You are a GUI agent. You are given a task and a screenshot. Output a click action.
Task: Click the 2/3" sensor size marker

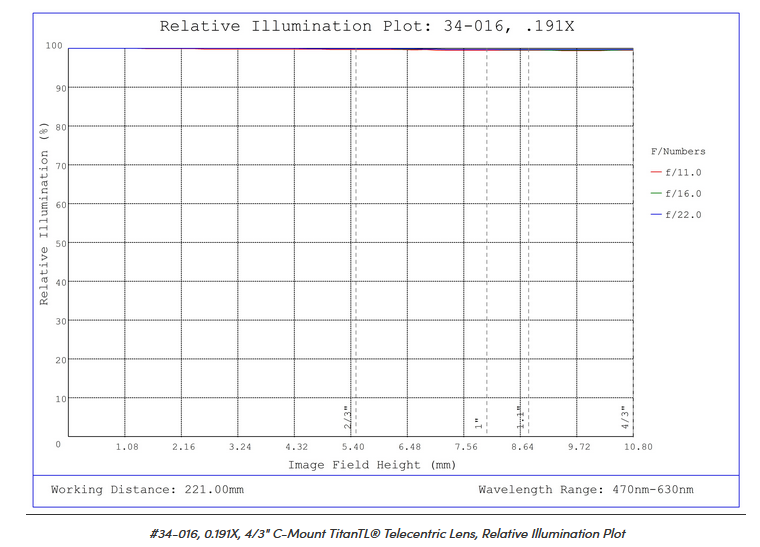pyautogui.click(x=347, y=416)
